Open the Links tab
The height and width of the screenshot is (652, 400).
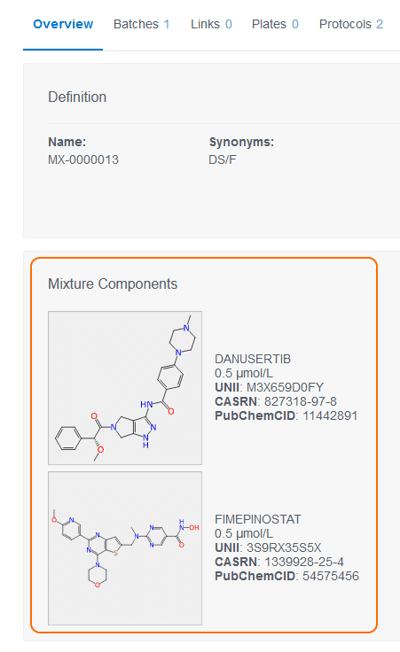pyautogui.click(x=211, y=24)
